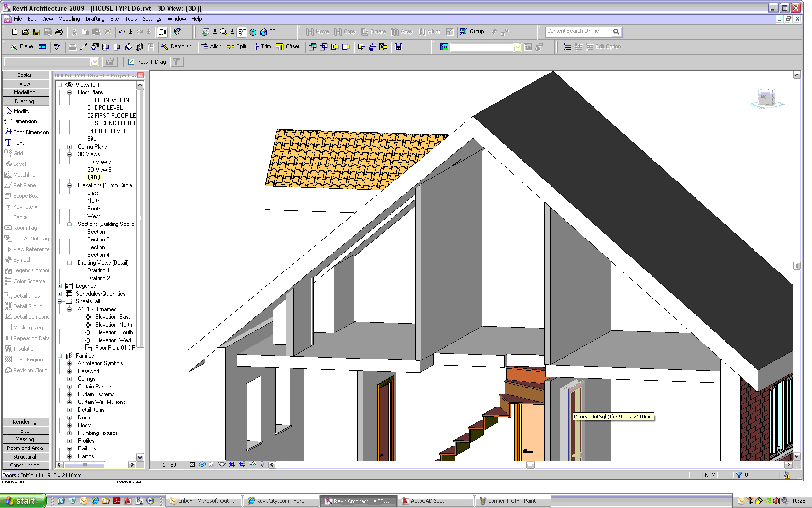Switch to the Rendering design bar tab
The height and width of the screenshot is (508, 812).
click(x=25, y=422)
